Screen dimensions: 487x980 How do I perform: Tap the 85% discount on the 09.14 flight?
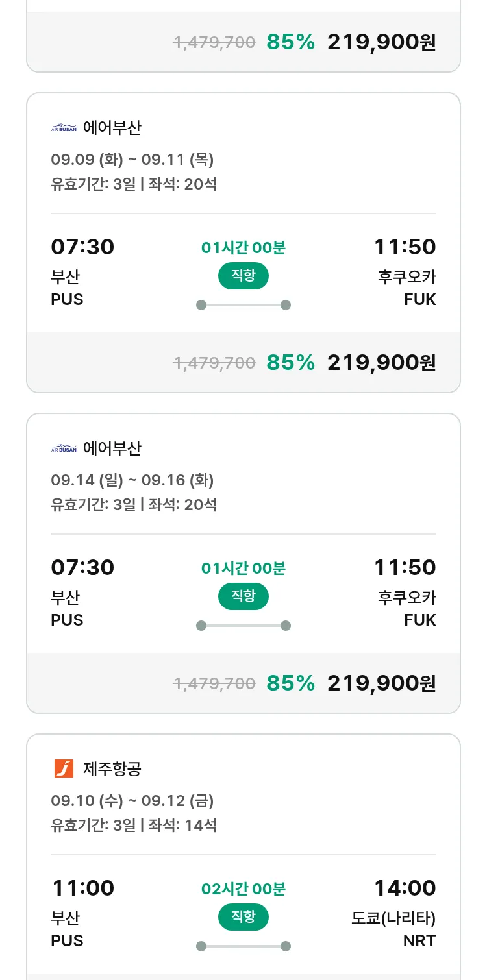[290, 683]
